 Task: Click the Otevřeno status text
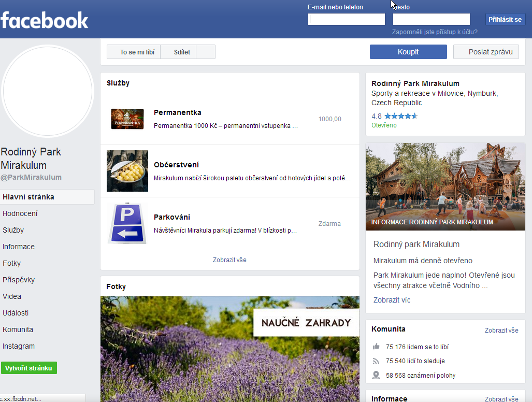coord(384,125)
